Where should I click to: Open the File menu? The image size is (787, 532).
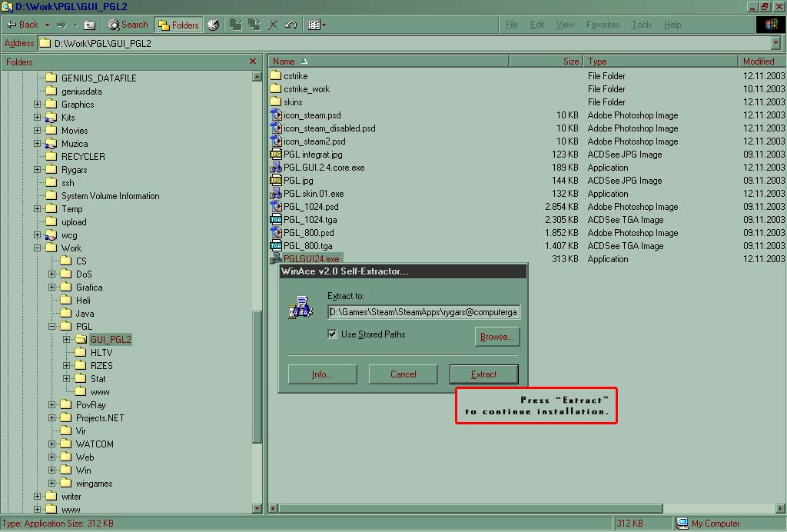click(x=511, y=25)
